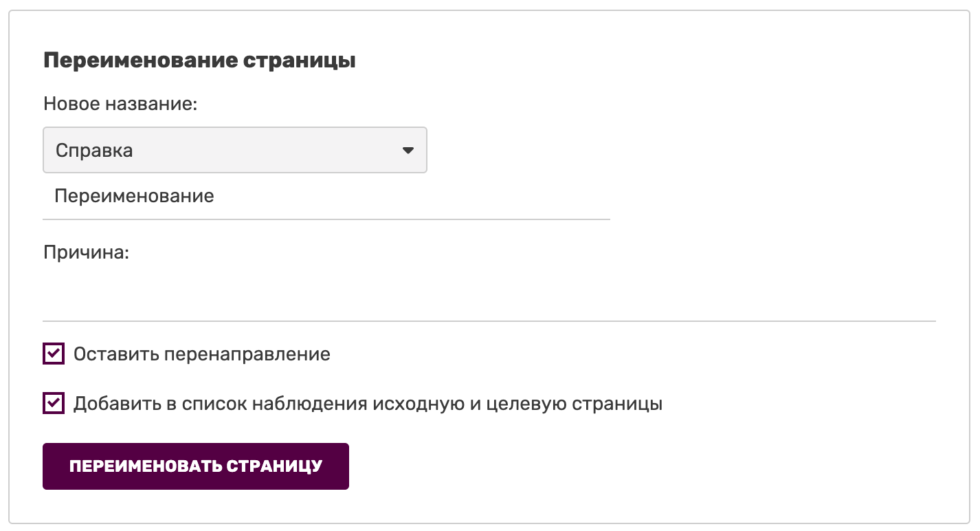Select the word "Справка" inside the dropdown
This screenshot has height=531, width=980.
(94, 151)
